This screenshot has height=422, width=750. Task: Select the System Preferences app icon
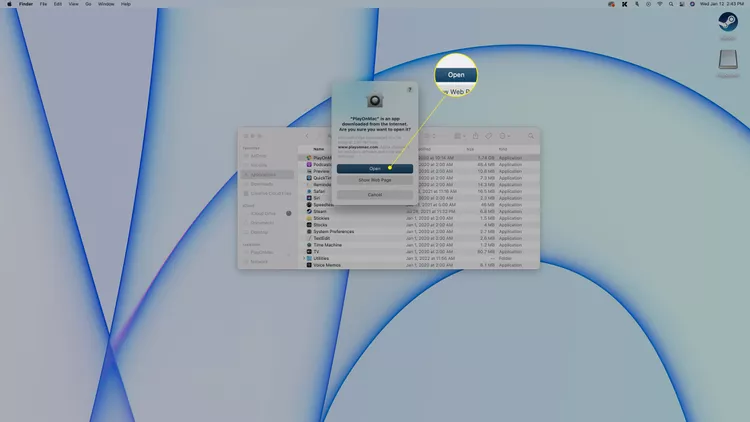(x=309, y=231)
